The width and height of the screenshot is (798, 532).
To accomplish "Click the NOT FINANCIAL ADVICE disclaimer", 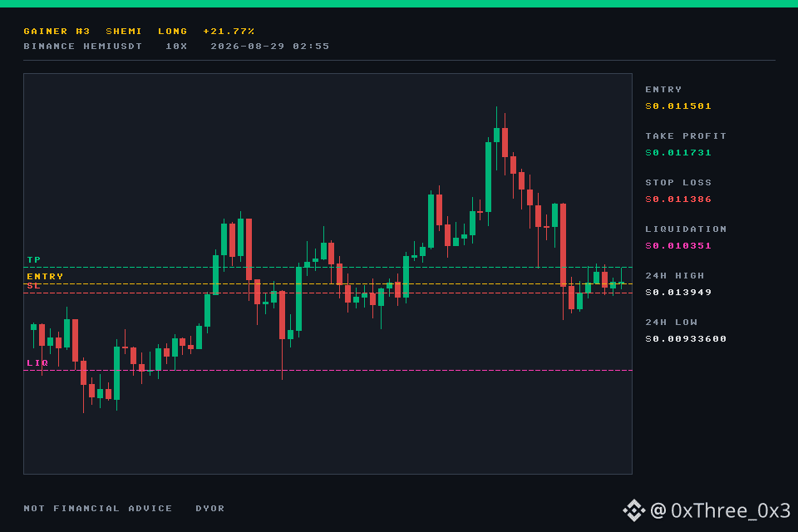I will point(98,509).
